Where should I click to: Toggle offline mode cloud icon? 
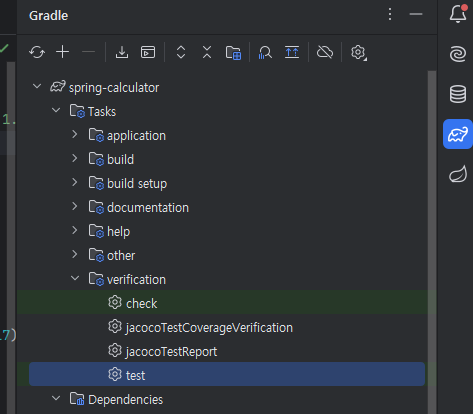click(x=325, y=52)
